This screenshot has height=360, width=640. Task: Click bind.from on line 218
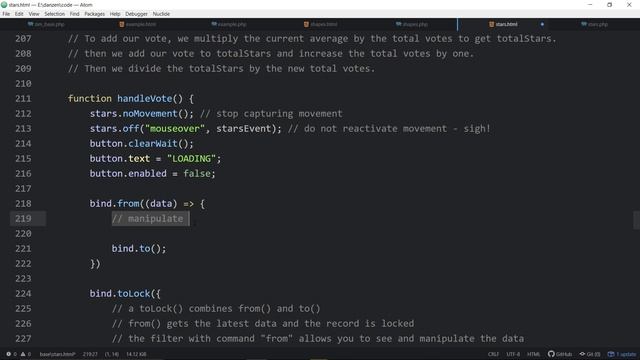114,204
